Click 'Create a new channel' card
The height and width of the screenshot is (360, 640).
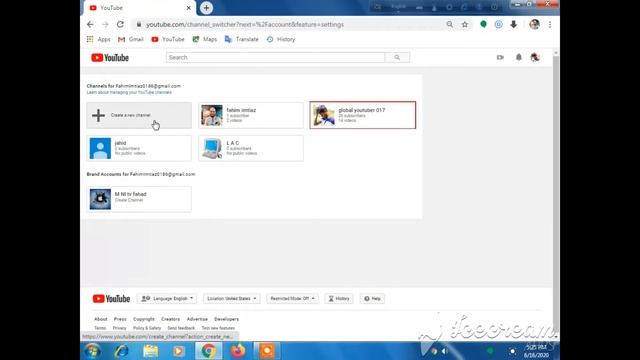pyautogui.click(x=139, y=115)
